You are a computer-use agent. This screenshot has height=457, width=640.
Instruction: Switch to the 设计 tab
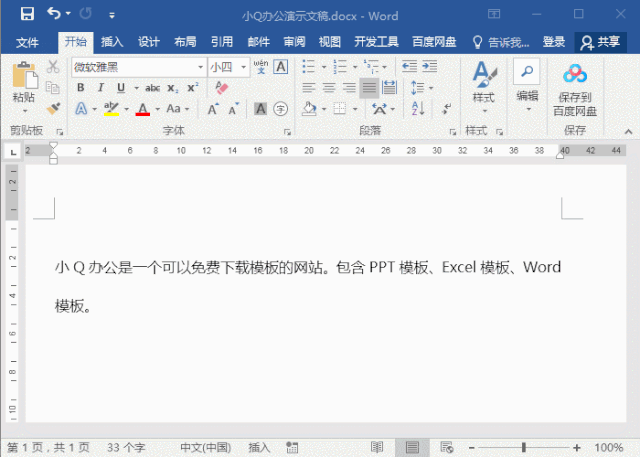click(x=149, y=42)
